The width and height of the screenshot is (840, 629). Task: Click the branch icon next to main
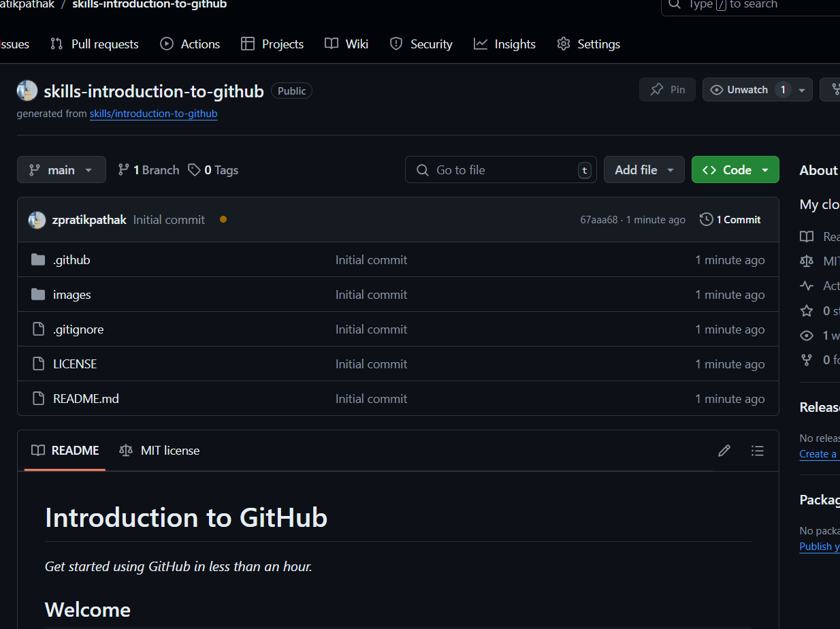click(33, 170)
